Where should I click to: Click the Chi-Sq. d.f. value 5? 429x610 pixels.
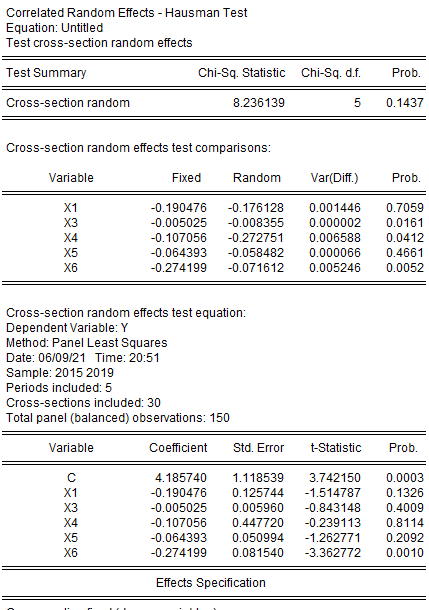click(x=357, y=103)
